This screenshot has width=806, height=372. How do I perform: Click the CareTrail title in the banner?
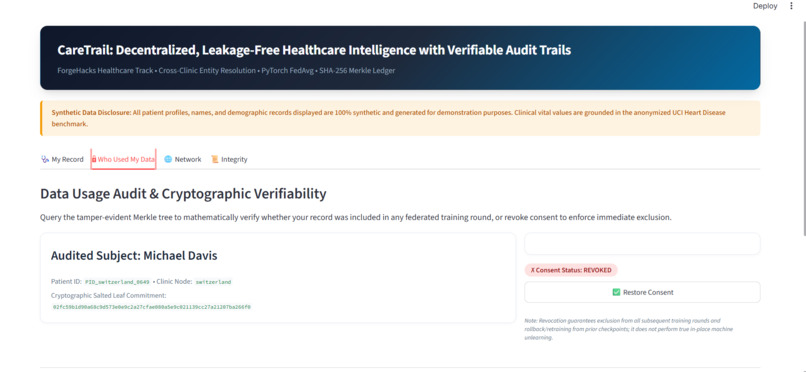(x=314, y=50)
